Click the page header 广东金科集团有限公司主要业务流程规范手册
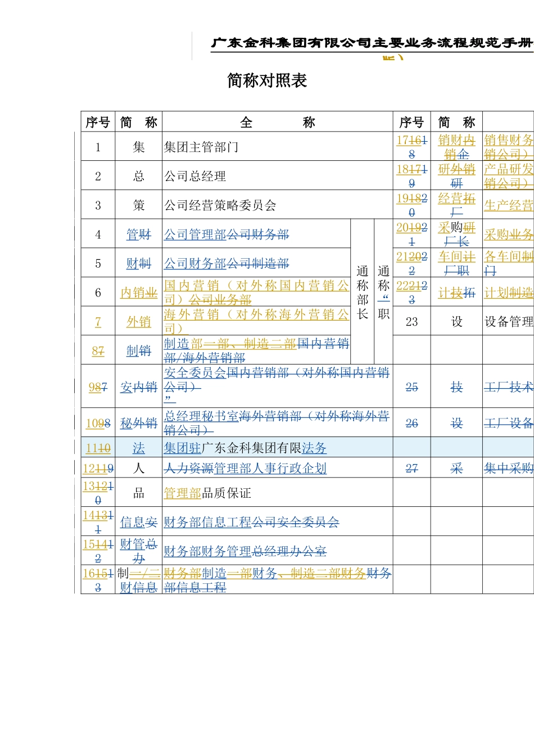The image size is (534, 756). coord(372,43)
